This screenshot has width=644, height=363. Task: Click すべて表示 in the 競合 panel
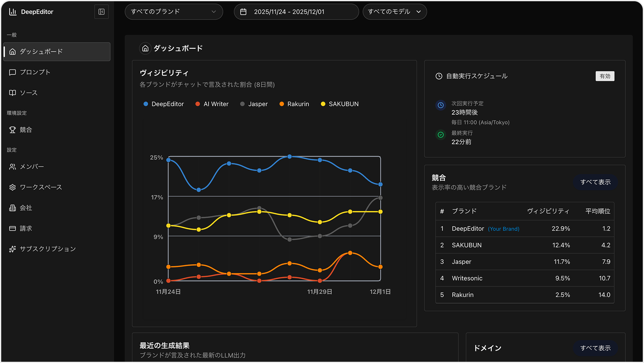click(595, 182)
